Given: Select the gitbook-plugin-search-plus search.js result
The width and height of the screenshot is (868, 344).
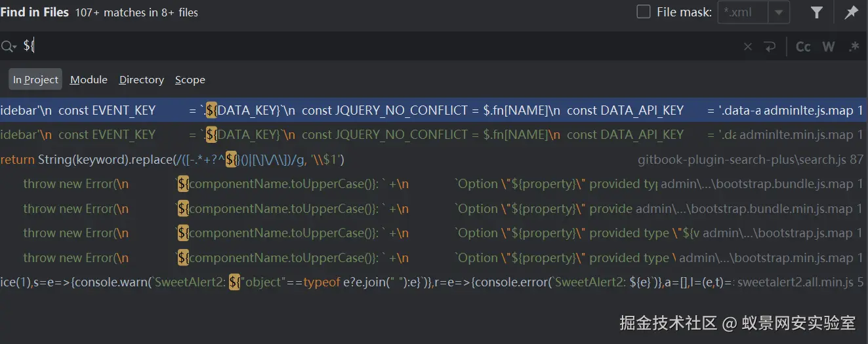Looking at the screenshot, I should 434,159.
